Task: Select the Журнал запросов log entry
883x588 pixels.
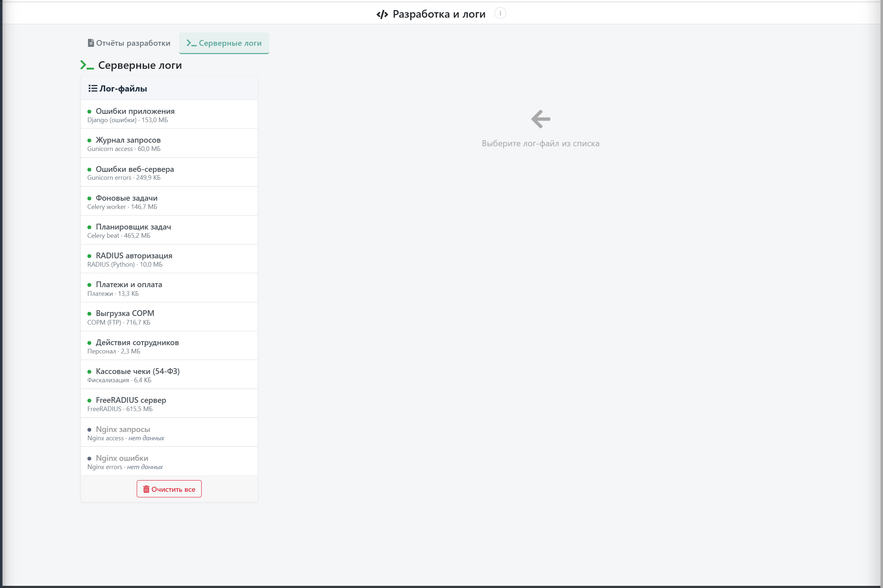Action: 169,144
